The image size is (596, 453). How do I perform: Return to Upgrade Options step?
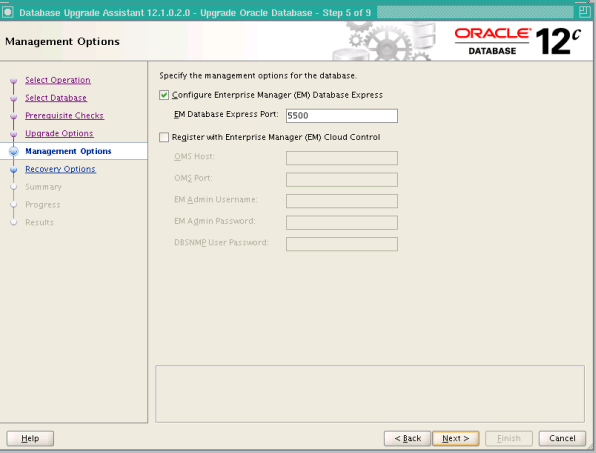coord(59,133)
